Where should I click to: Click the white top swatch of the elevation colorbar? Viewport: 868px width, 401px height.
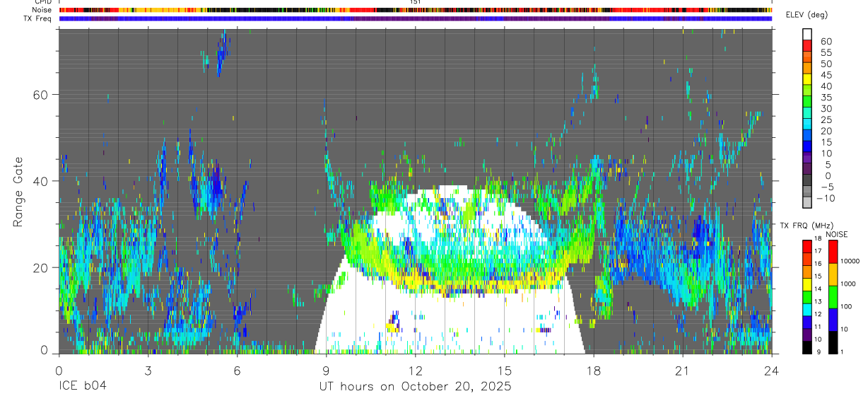807,35
